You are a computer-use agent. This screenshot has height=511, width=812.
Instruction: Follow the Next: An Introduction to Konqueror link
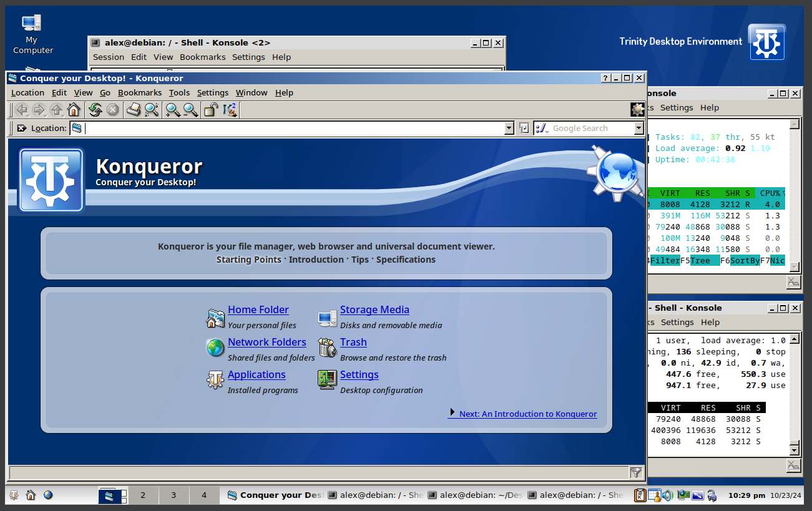[527, 414]
